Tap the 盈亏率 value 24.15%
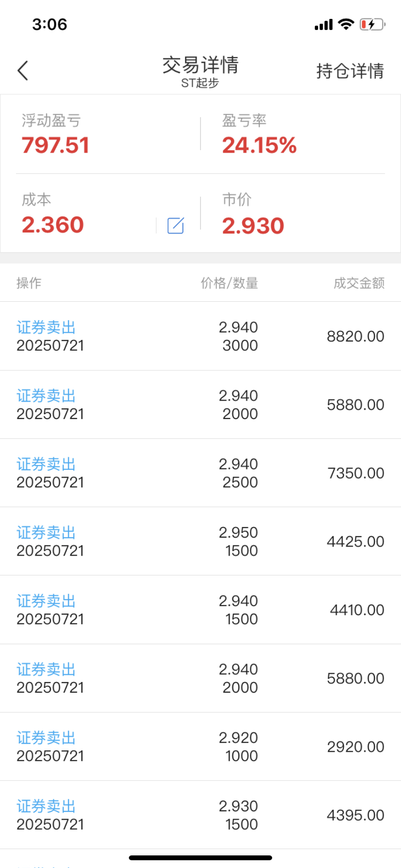 [259, 145]
